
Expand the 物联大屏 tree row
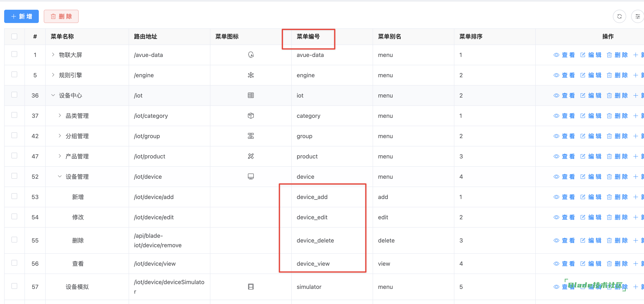[x=53, y=55]
